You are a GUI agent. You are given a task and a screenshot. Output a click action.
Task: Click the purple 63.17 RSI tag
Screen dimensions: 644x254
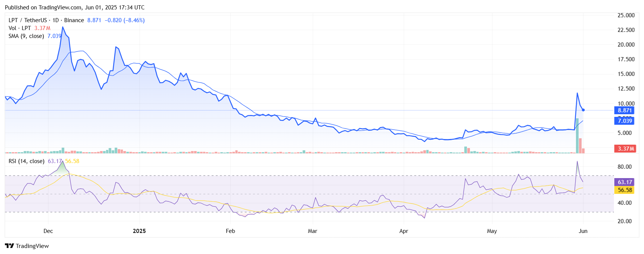pos(624,182)
